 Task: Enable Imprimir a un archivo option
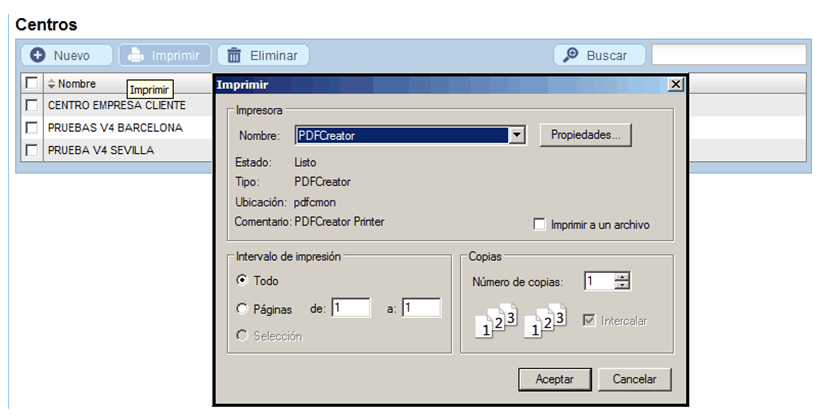(x=540, y=225)
